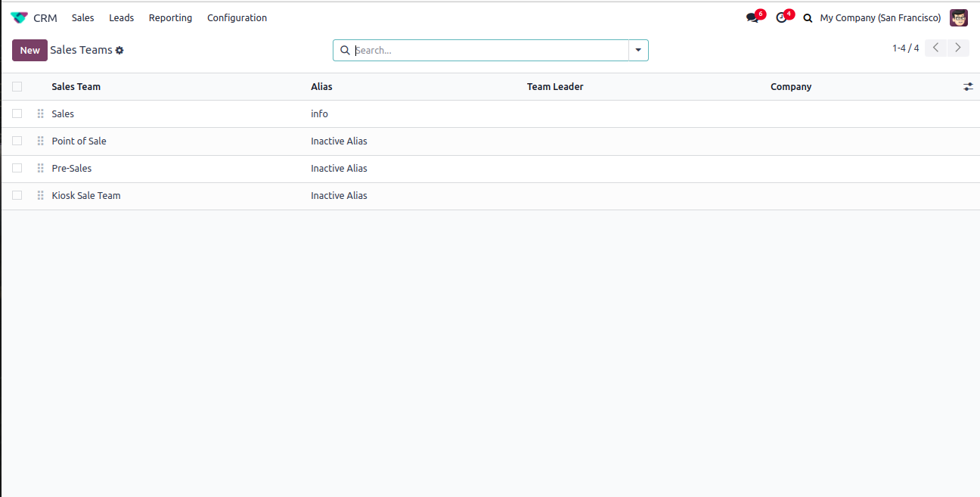
Task: Open the messages conversations icon
Action: pyautogui.click(x=752, y=17)
